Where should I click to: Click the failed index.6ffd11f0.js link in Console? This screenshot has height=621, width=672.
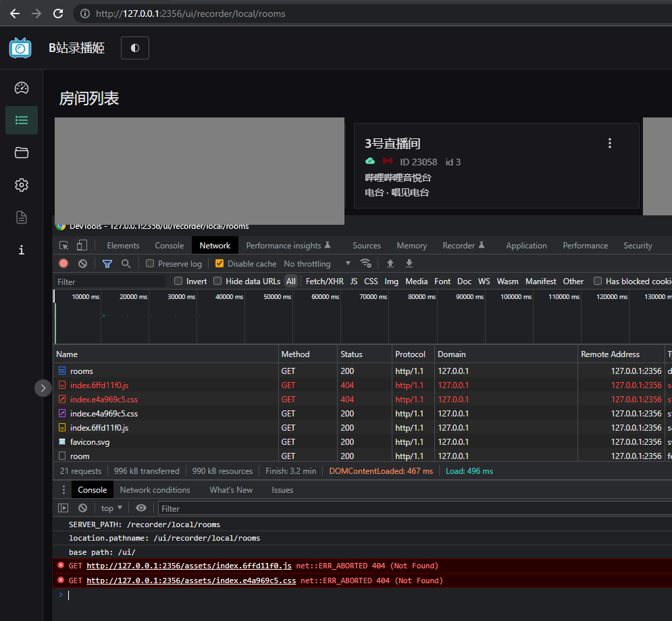tap(188, 566)
